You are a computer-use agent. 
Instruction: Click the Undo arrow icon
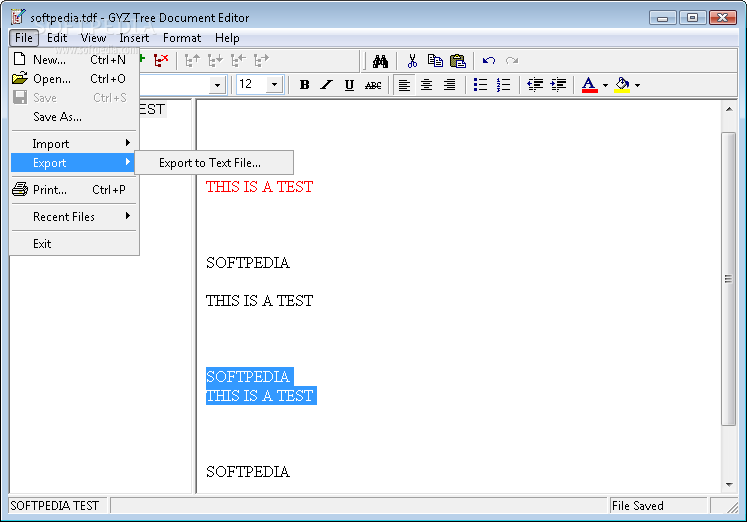(x=489, y=61)
